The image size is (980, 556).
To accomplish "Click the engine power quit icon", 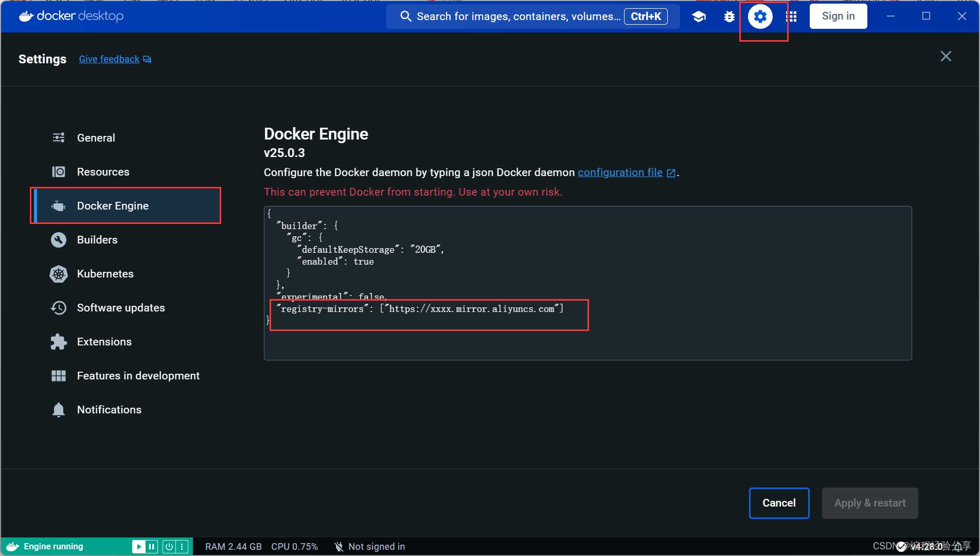I will (x=169, y=546).
